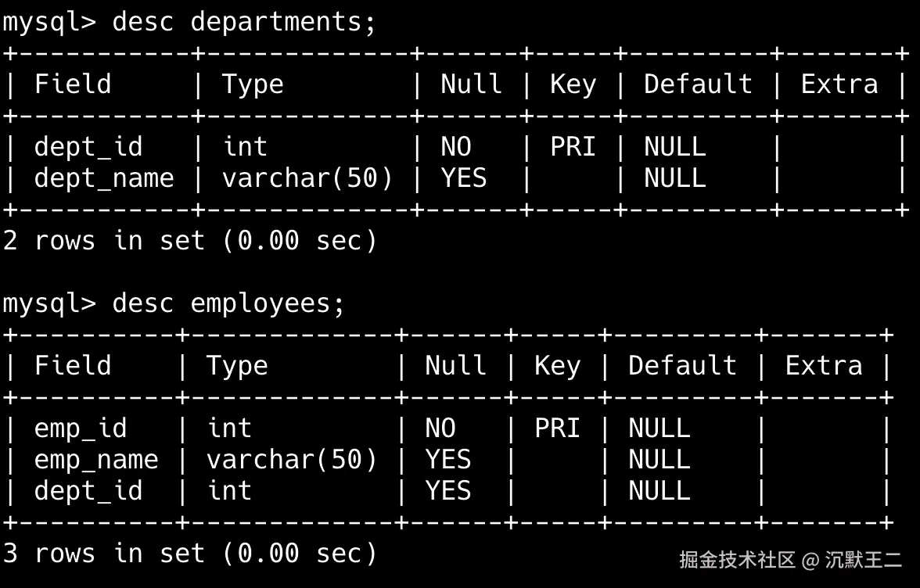
Task: Click the "3 rows in set" result line
Action: pyautogui.click(x=189, y=554)
